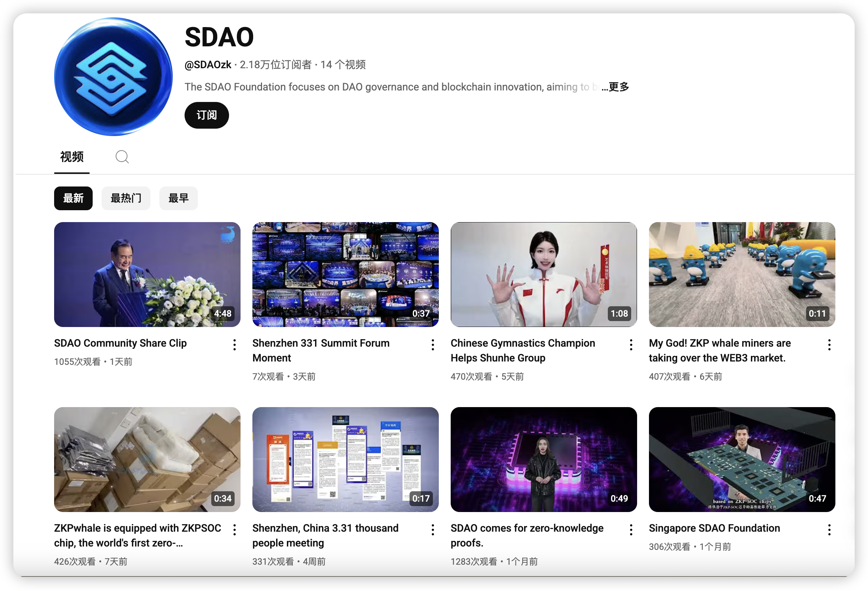868x591 pixels.
Task: Open SDAO channel avatar logo
Action: point(113,77)
